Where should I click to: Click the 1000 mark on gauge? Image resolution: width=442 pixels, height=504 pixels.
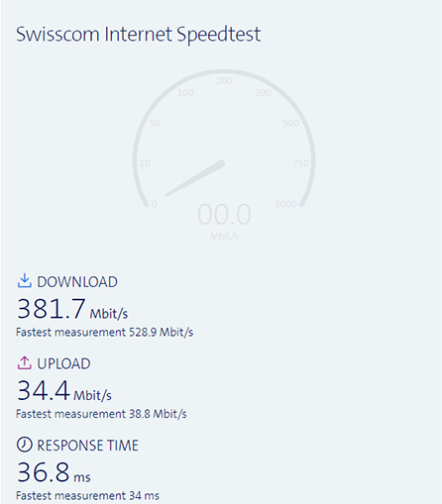(x=285, y=204)
